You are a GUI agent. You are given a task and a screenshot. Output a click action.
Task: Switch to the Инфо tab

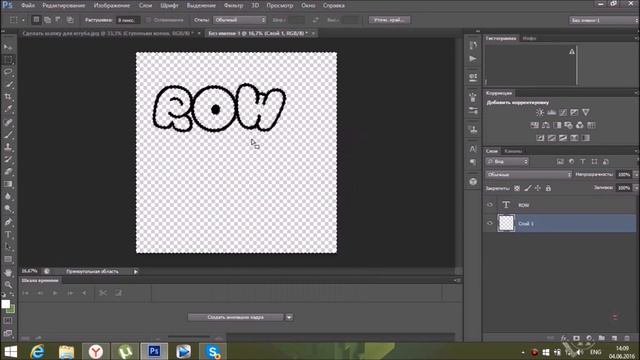529,38
